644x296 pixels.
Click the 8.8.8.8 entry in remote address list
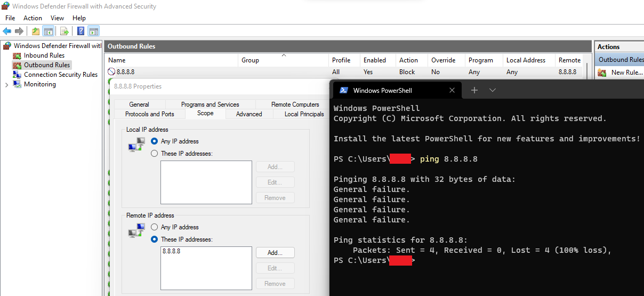pos(171,251)
